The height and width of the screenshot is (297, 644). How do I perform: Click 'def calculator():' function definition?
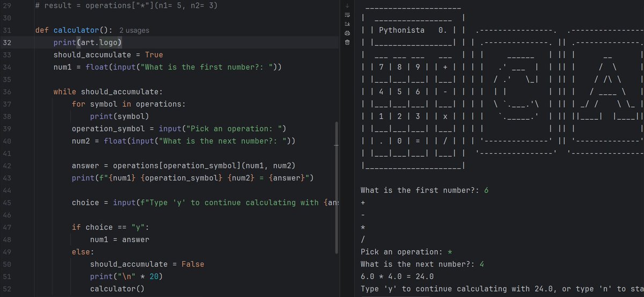click(x=74, y=31)
